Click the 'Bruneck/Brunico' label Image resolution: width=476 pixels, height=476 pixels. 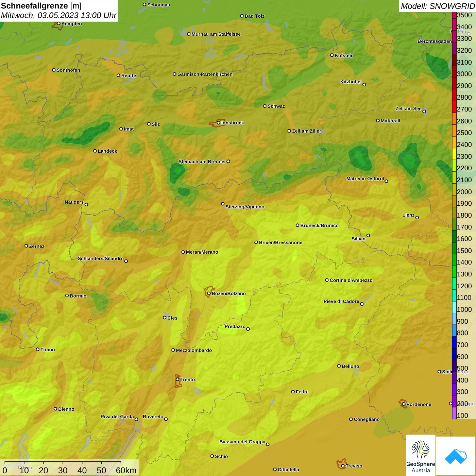[319, 225]
